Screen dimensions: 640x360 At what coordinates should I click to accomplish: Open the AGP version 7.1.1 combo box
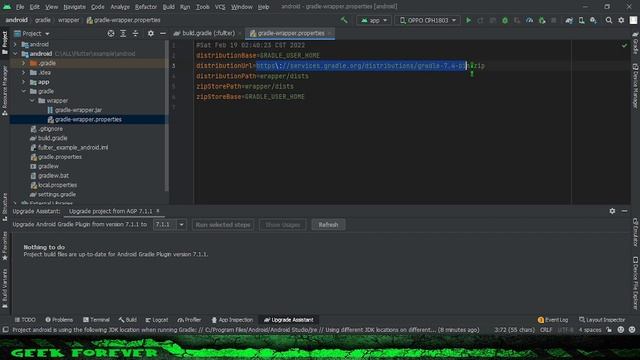pyautogui.click(x=170, y=224)
